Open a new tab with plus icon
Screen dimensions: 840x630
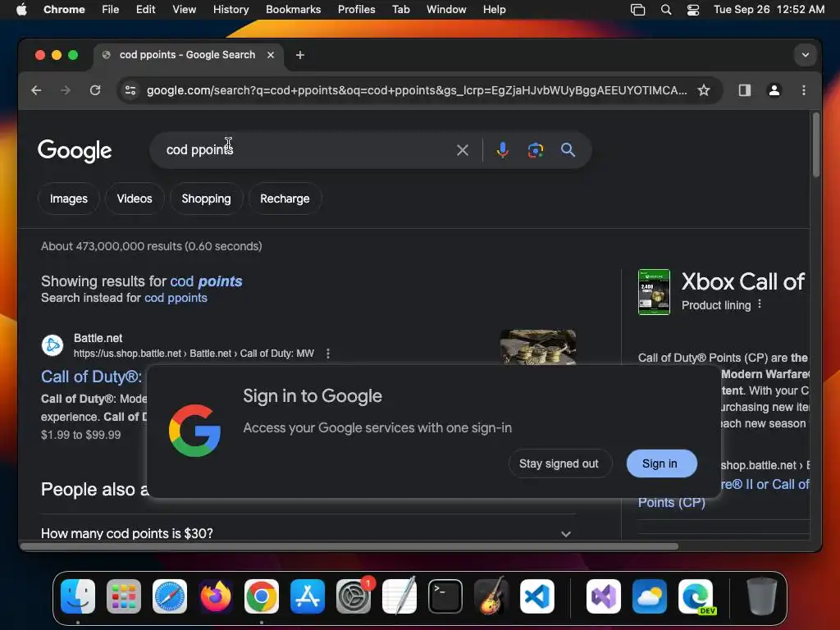coord(300,55)
